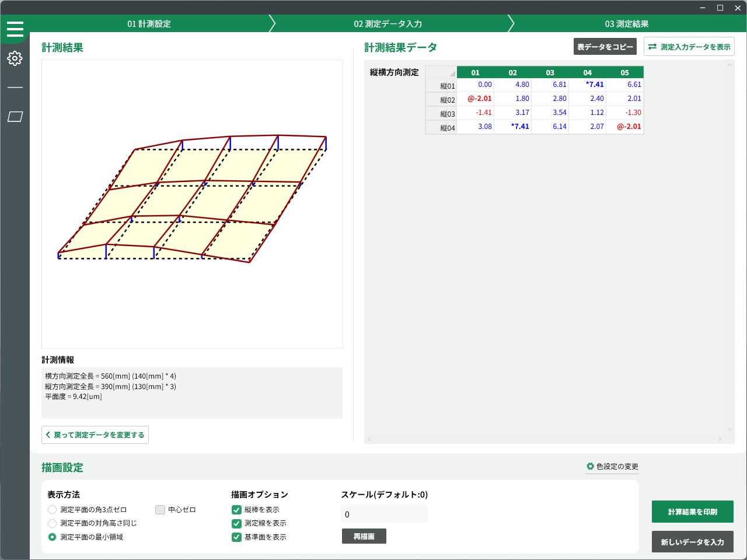Click the scale input field
The width and height of the screenshot is (747, 560).
(384, 514)
